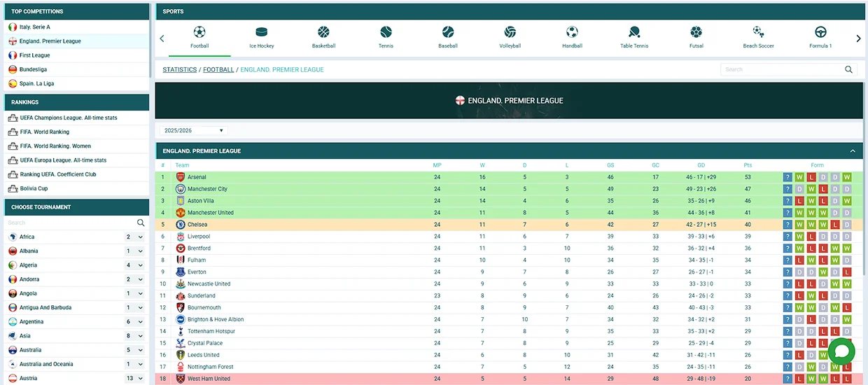Sort table by Pts column header
The width and height of the screenshot is (868, 385).
748,165
